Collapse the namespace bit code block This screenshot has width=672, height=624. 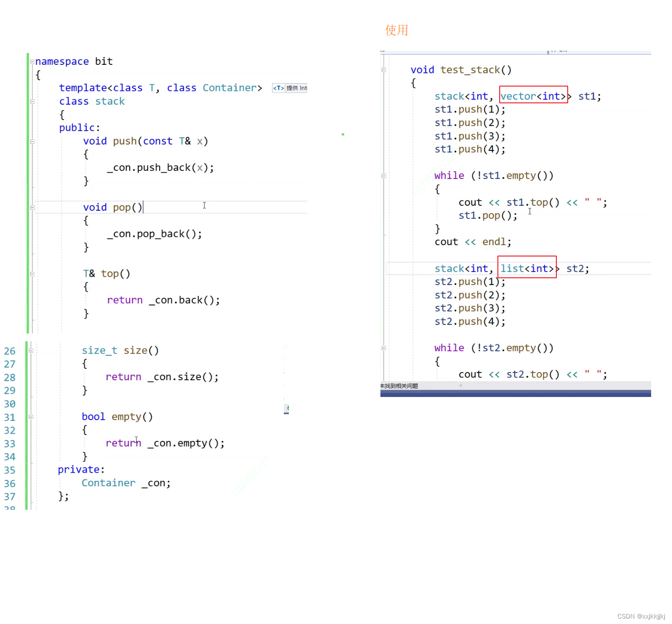click(x=32, y=62)
